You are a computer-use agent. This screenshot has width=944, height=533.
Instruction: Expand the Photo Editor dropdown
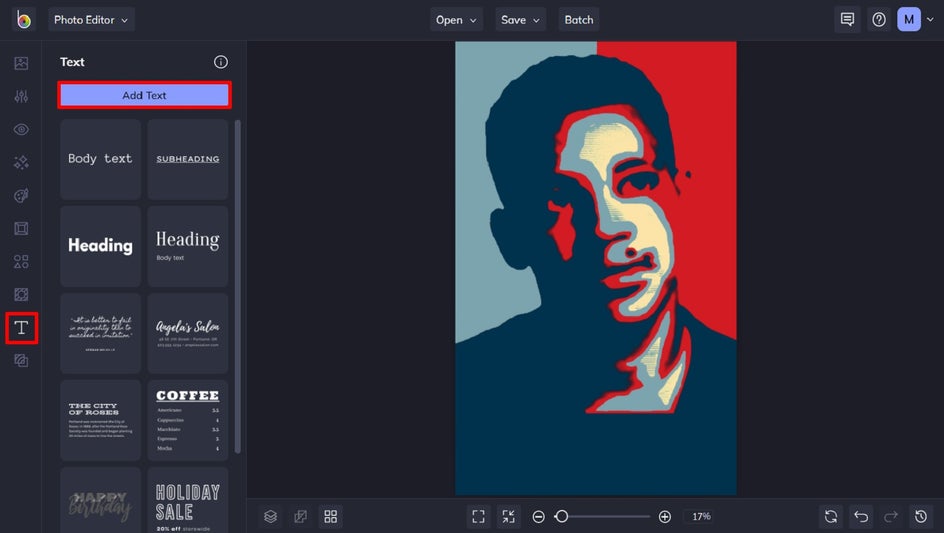point(92,20)
